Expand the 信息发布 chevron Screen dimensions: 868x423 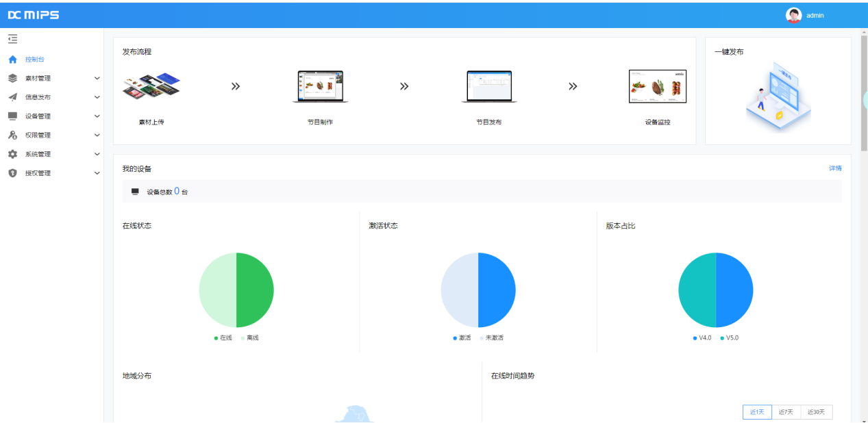coord(97,97)
